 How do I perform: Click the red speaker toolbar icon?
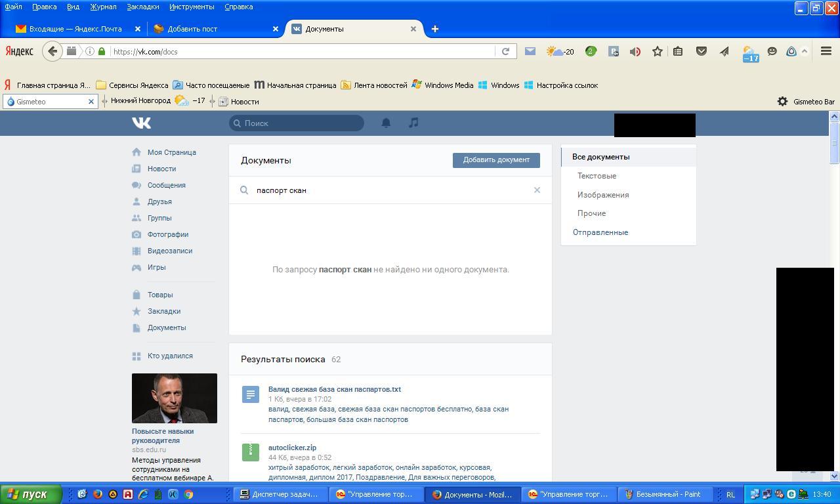point(635,51)
